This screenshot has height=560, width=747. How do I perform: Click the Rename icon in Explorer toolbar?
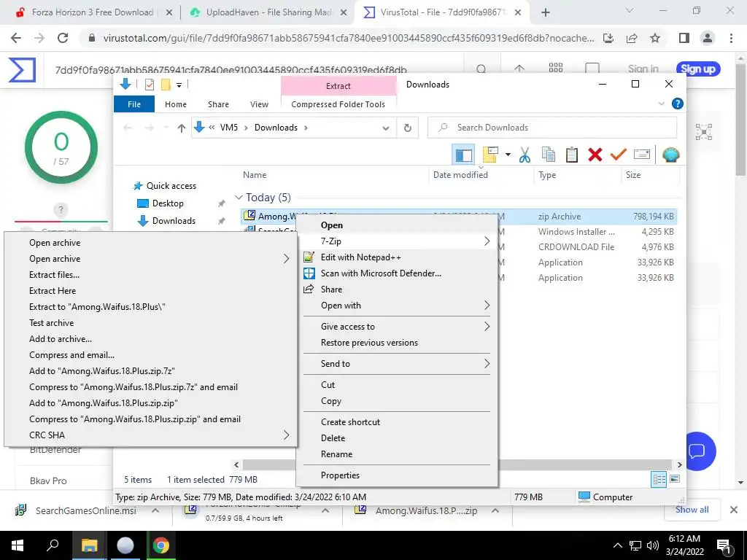[x=642, y=155]
